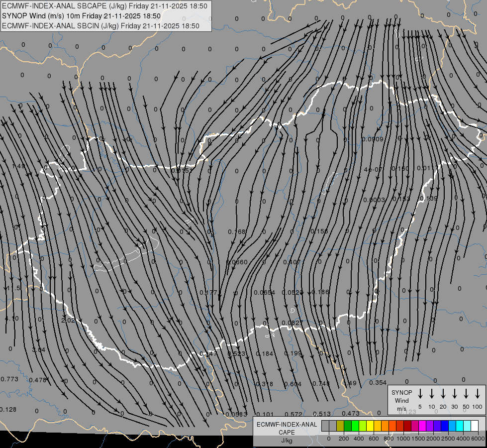Screen dimensions: 487x448
Task: Click the 0.168 grid value
Action: pyautogui.click(x=237, y=231)
